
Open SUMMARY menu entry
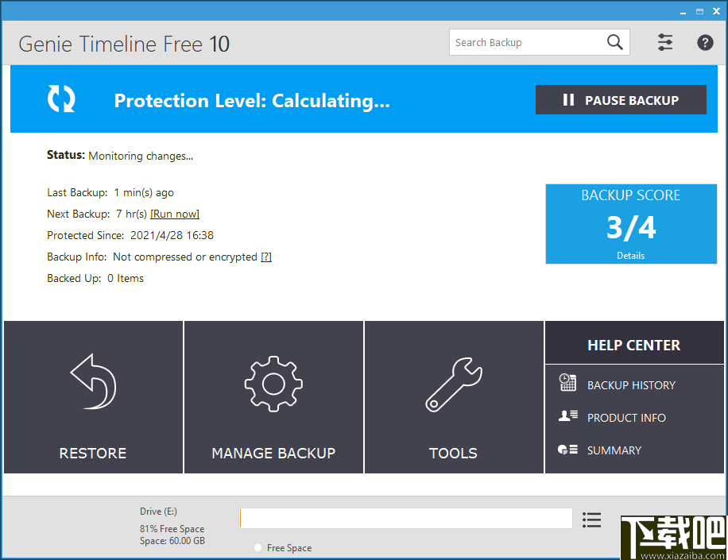(x=614, y=450)
